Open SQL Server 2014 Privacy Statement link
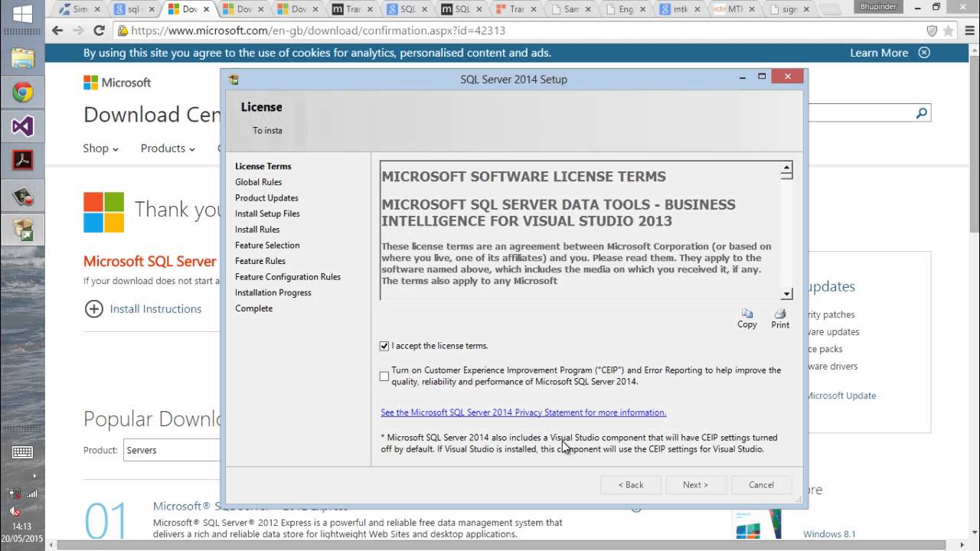 point(524,412)
